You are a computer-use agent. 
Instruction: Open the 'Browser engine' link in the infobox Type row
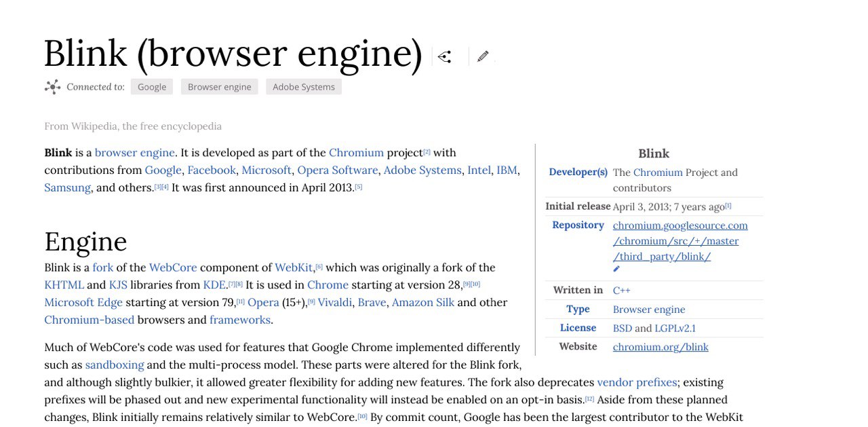(x=649, y=310)
